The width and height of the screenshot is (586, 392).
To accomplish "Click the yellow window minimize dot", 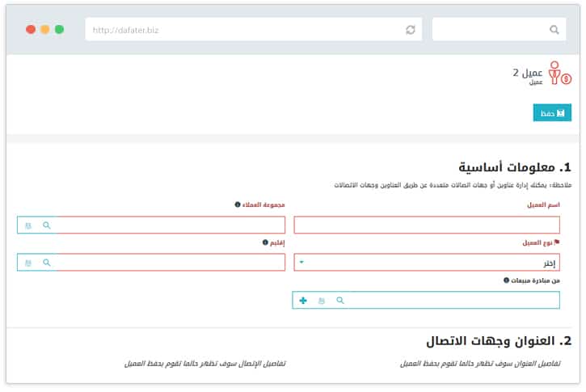I will click(x=44, y=29).
